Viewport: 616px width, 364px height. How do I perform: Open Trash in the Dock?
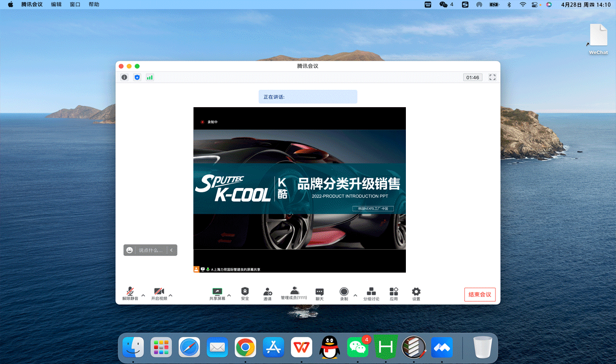click(x=482, y=347)
